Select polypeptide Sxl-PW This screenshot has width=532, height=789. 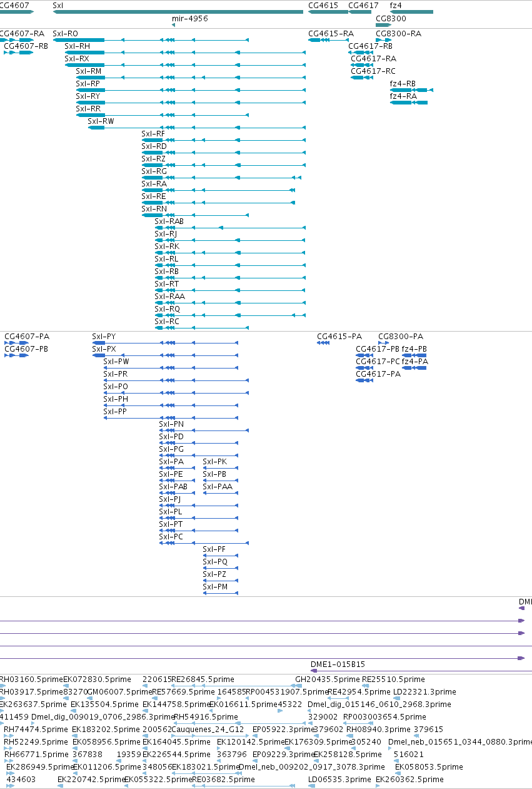tap(116, 362)
